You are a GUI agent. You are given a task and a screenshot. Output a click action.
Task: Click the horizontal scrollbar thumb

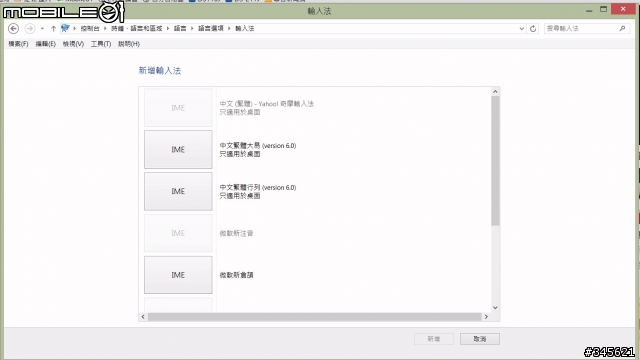coord(315,317)
